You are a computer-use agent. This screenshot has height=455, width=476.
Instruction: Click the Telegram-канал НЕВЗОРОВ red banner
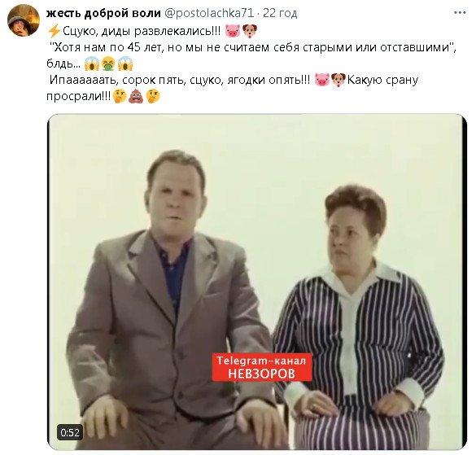[261, 366]
